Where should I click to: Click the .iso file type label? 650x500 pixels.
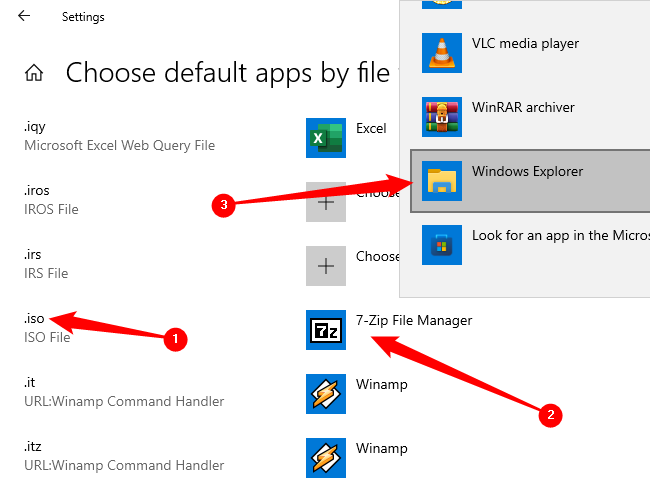37,320
